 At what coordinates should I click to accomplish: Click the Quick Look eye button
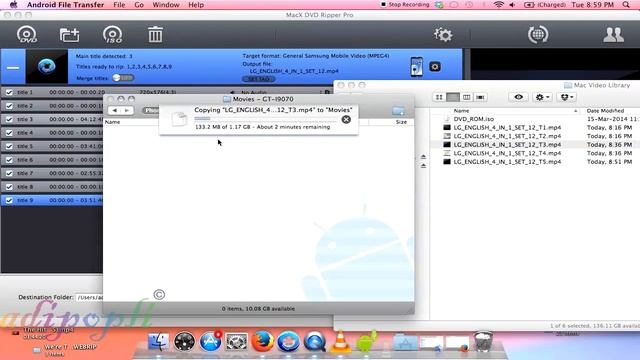coord(518,97)
